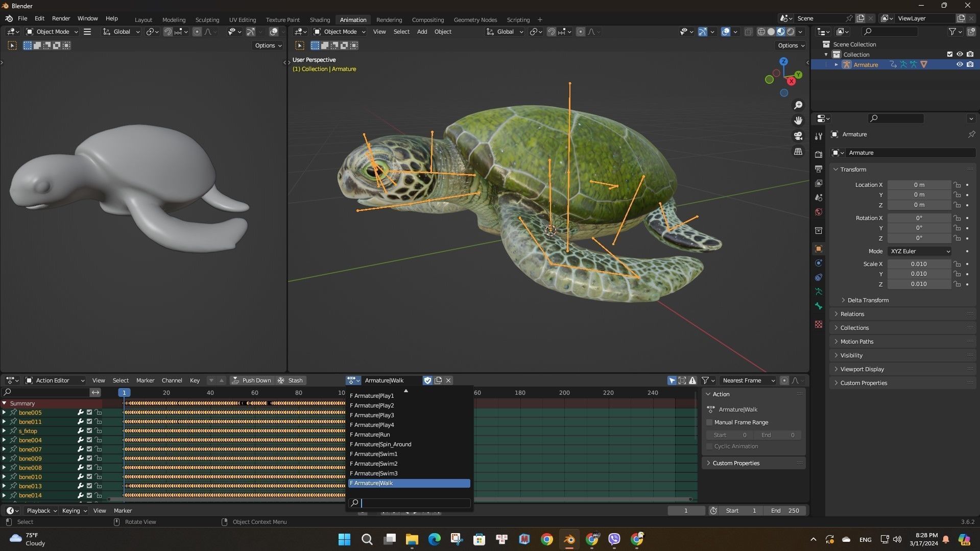
Task: Open the Bone properties tab
Action: (819, 306)
